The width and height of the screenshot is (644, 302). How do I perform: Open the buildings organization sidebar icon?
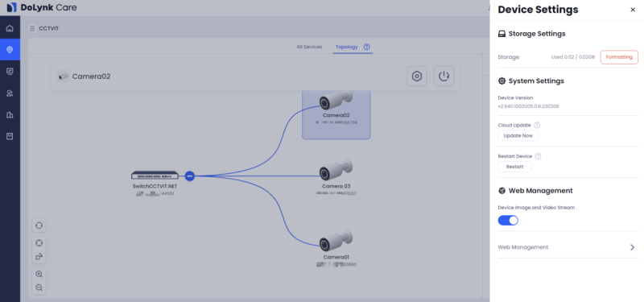10,114
